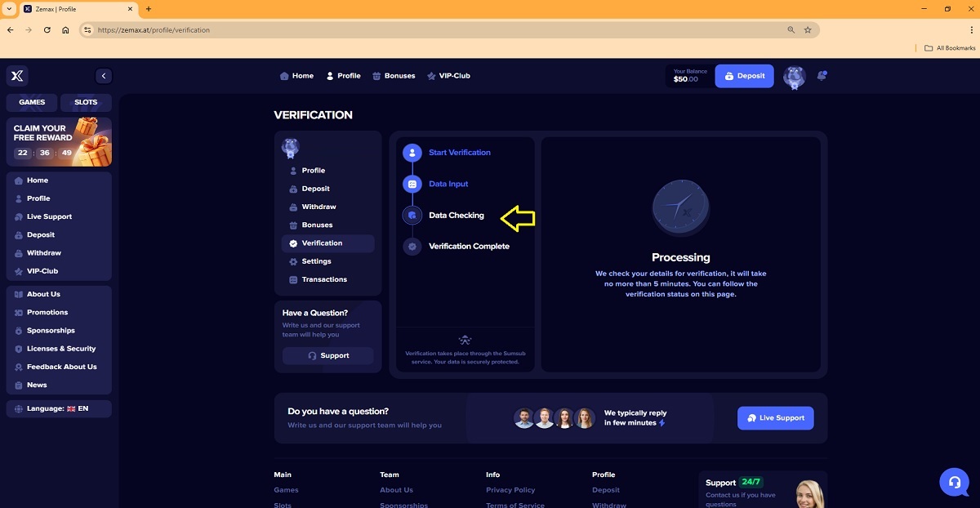Collapse the left sidebar with arrow button
The width and height of the screenshot is (980, 508).
104,76
